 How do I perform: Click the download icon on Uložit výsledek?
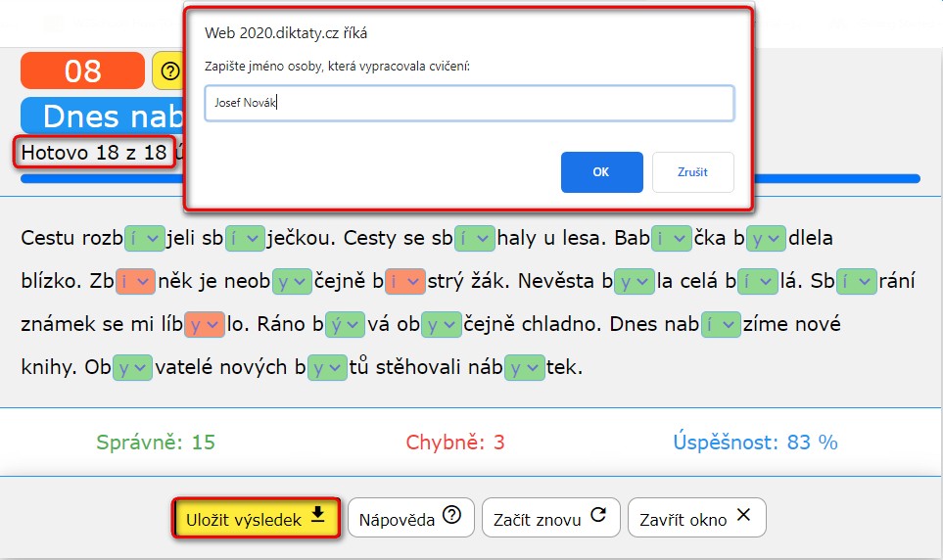pyautogui.click(x=317, y=517)
